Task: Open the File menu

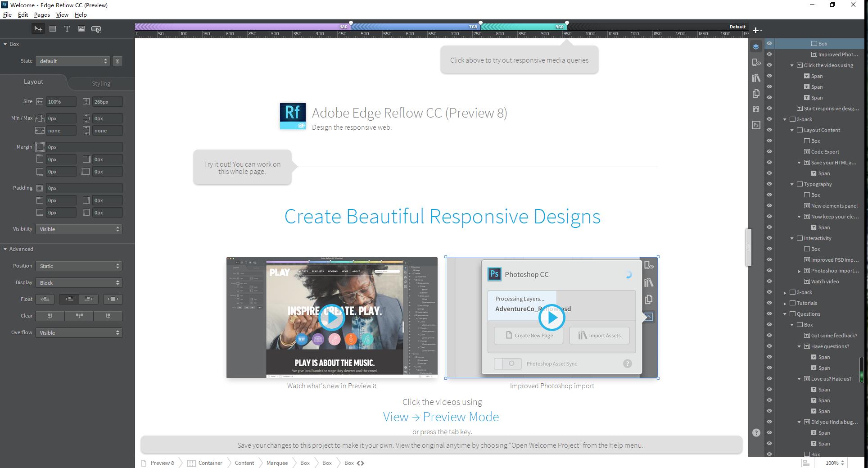Action: coord(7,15)
